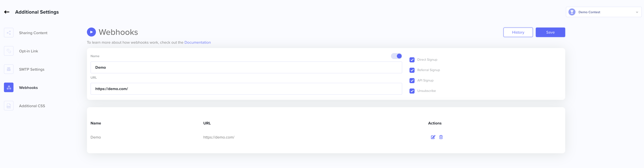The width and height of the screenshot is (644, 168).
Task: Open the Sharing Content sidebar icon
Action: click(x=9, y=33)
